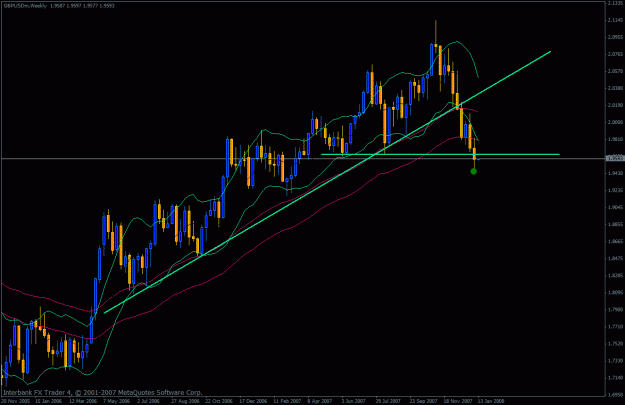Click the 2.0000 price level label
The height and width of the screenshot is (405, 625).
(615, 122)
